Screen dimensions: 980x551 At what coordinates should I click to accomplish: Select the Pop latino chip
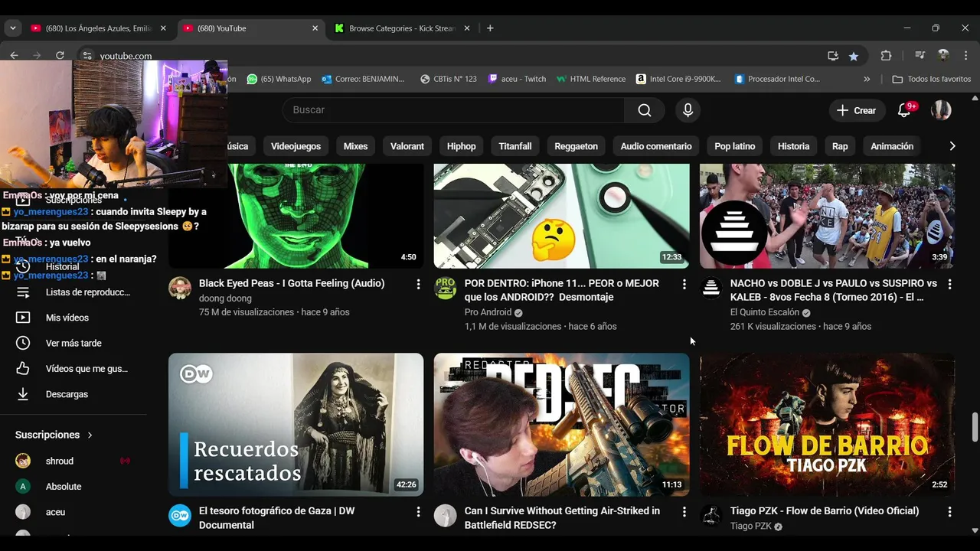734,146
